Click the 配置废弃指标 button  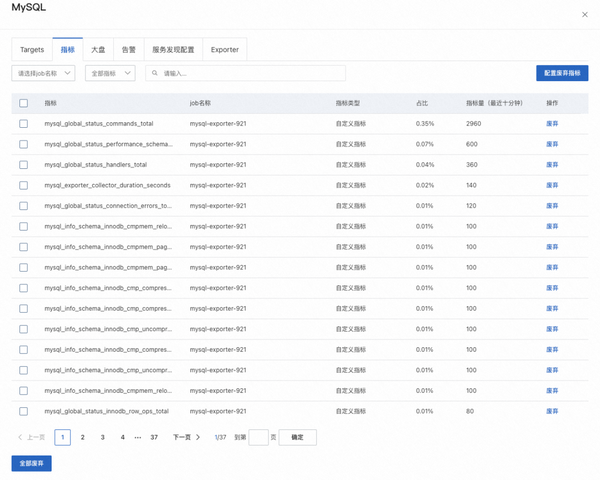[562, 73]
